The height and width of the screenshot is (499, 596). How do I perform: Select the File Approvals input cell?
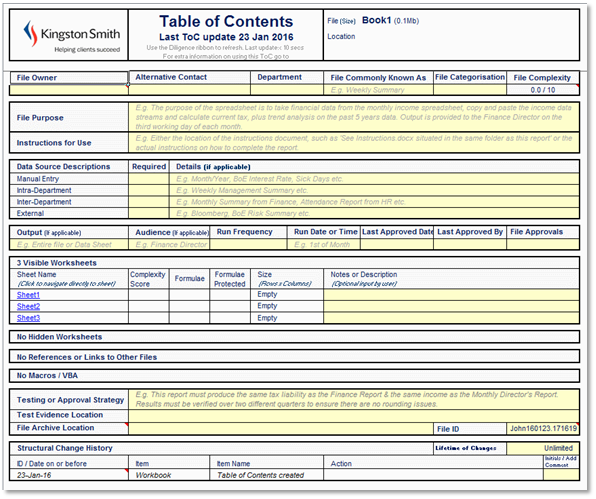click(x=543, y=244)
